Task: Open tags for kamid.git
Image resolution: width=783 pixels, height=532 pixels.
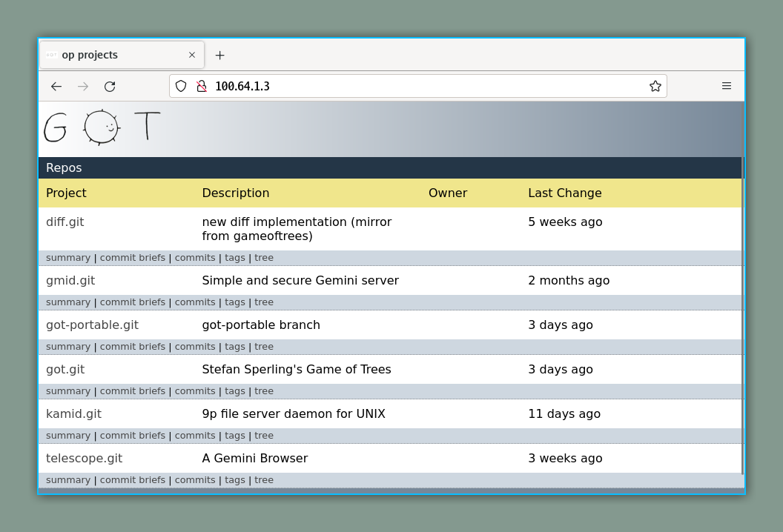Action: [x=234, y=436]
